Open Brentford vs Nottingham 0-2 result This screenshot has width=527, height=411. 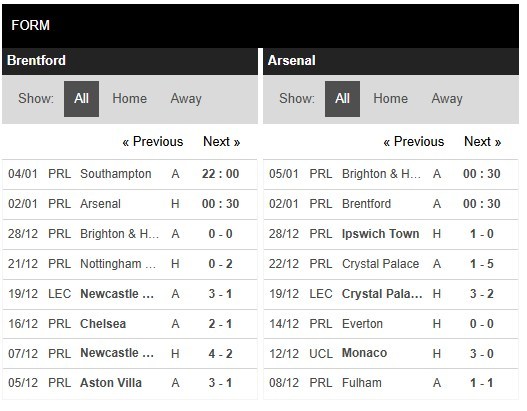point(130,264)
